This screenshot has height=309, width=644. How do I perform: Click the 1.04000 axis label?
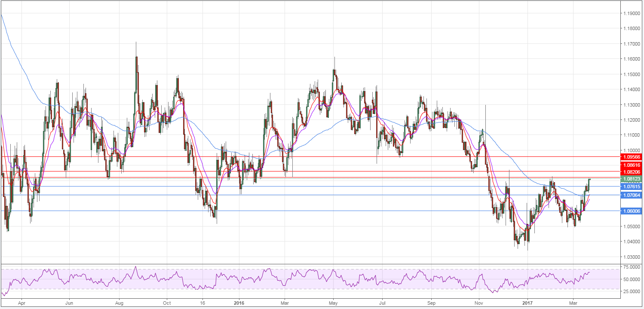click(x=633, y=242)
